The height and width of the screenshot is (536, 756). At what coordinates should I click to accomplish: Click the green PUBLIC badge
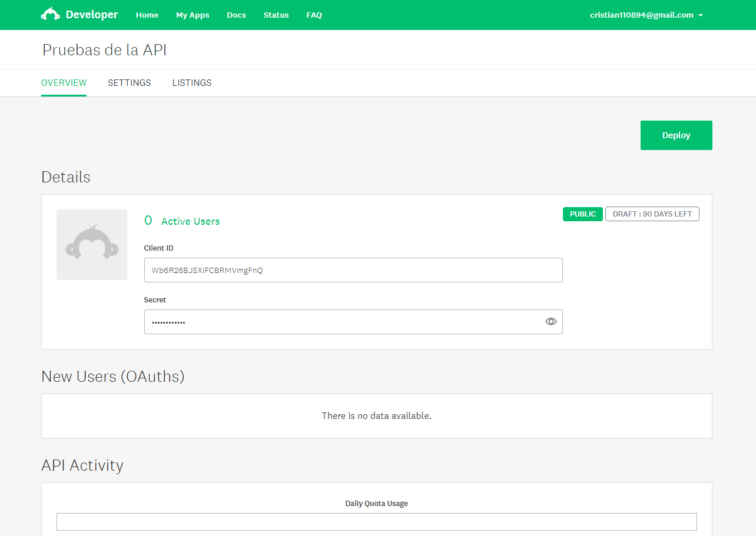pyautogui.click(x=582, y=214)
